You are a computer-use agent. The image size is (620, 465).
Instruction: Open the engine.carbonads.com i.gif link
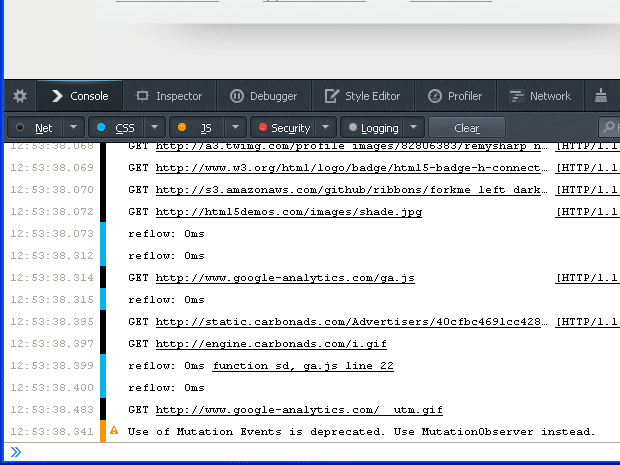(271, 344)
